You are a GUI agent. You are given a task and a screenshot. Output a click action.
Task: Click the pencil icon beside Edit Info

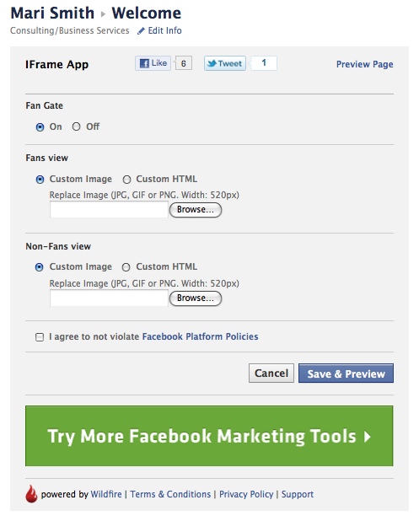(141, 31)
